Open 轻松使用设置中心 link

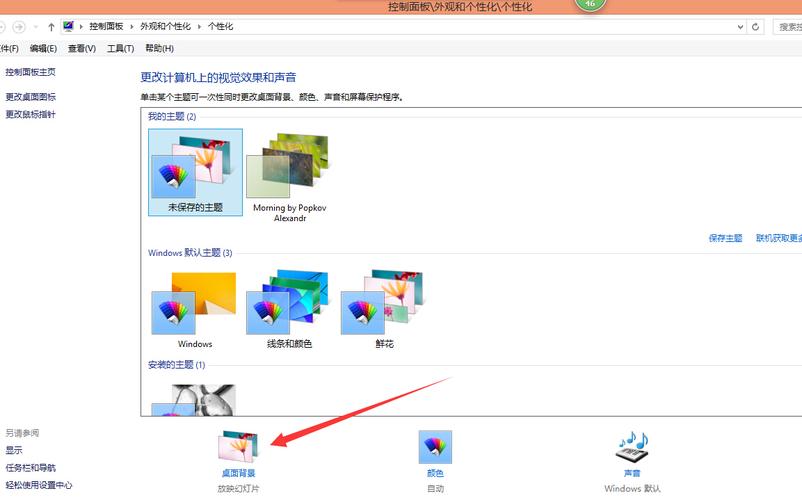pyautogui.click(x=39, y=485)
